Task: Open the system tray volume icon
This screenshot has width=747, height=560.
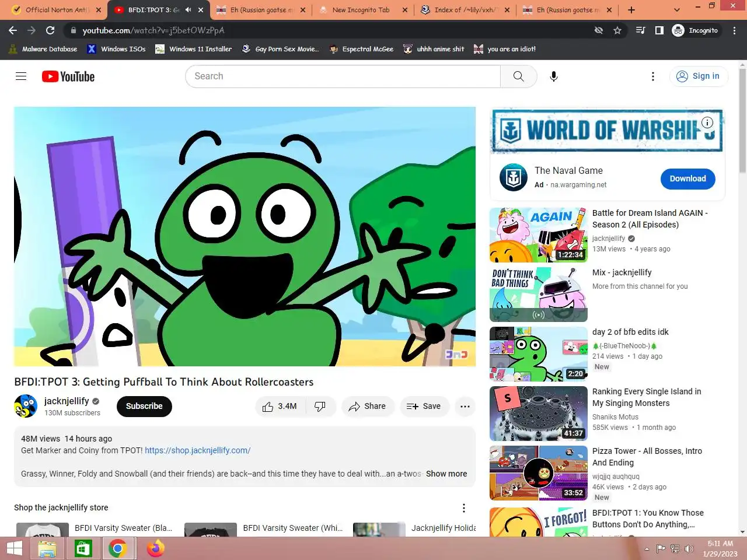Action: pyautogui.click(x=689, y=549)
